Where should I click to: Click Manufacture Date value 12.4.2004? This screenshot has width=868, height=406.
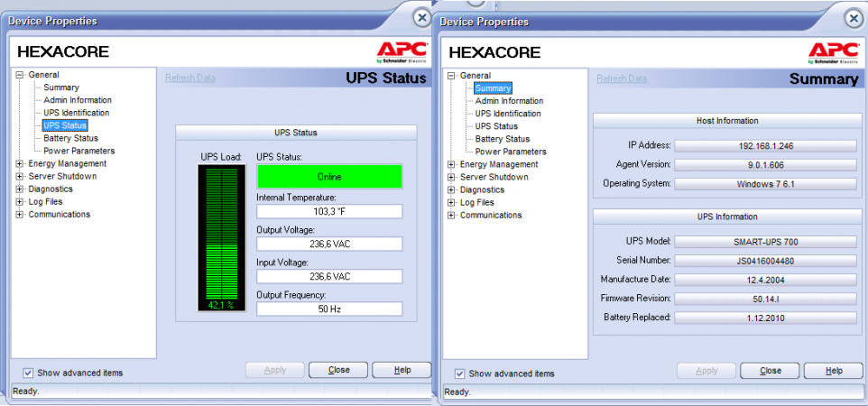(765, 280)
